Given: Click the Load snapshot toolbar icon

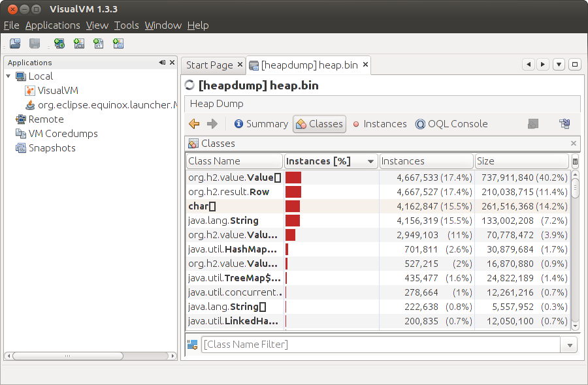Looking at the screenshot, I should point(15,44).
